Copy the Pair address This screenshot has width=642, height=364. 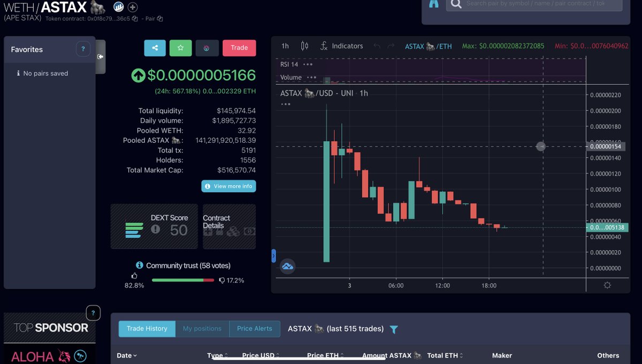pos(160,19)
